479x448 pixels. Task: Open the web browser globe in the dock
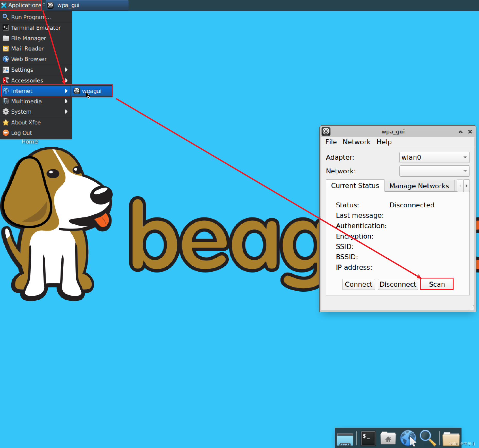tap(408, 438)
